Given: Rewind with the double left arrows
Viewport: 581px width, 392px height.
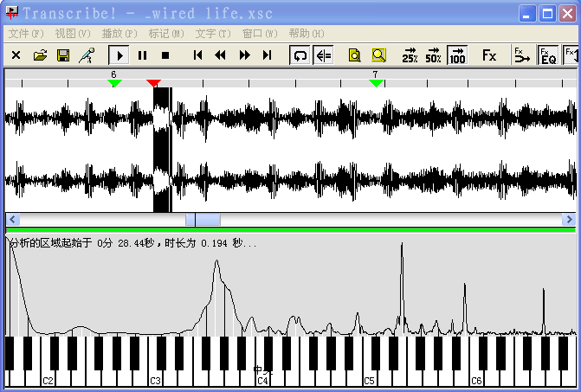Looking at the screenshot, I should (x=221, y=55).
